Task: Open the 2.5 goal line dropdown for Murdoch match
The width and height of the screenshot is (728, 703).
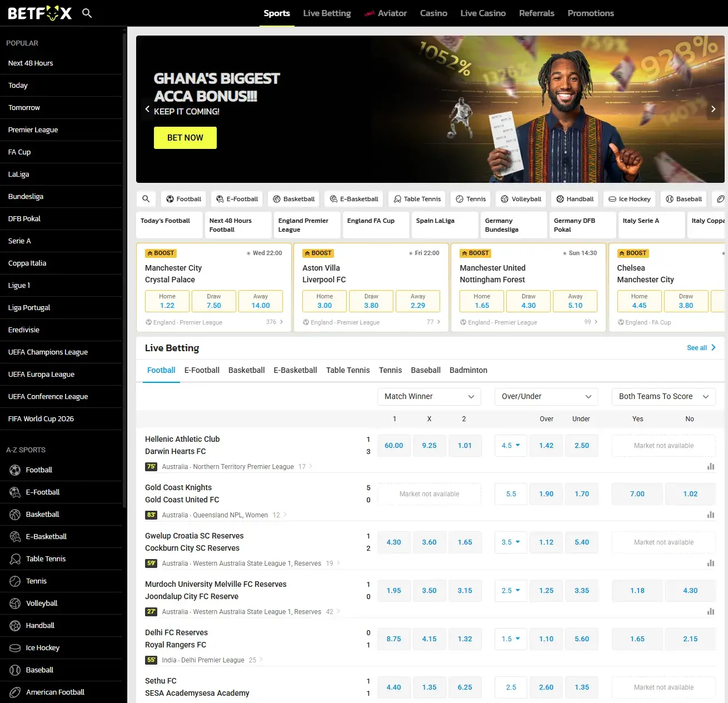Action: [x=511, y=591]
